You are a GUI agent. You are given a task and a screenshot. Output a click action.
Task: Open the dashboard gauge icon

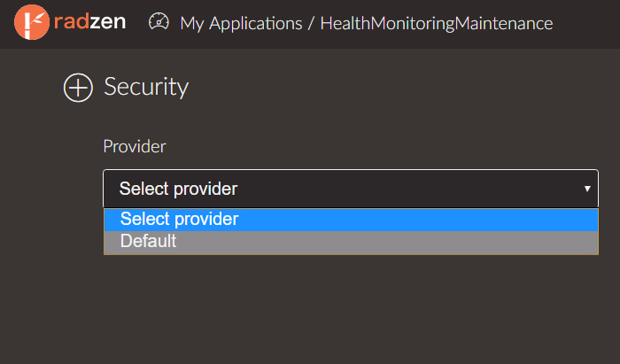159,22
